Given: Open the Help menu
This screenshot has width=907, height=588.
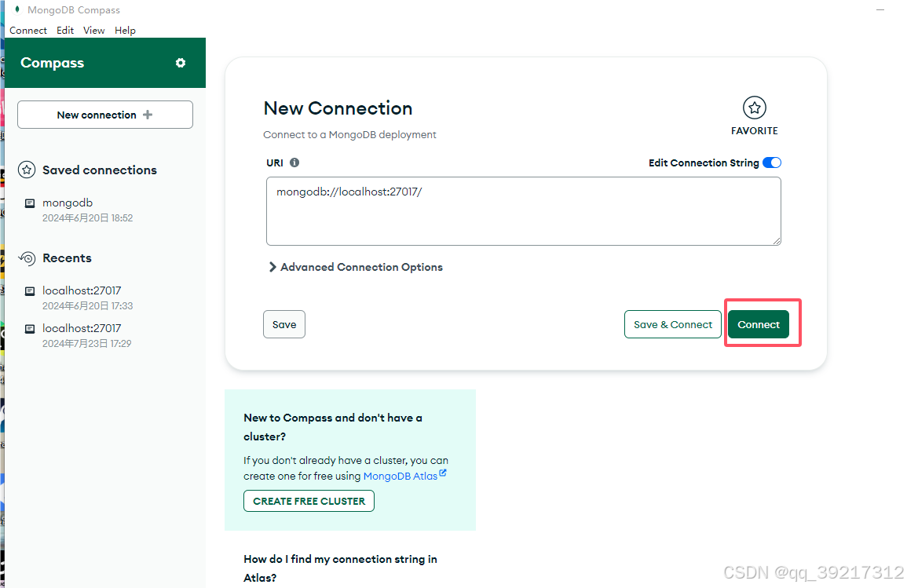Looking at the screenshot, I should 125,30.
